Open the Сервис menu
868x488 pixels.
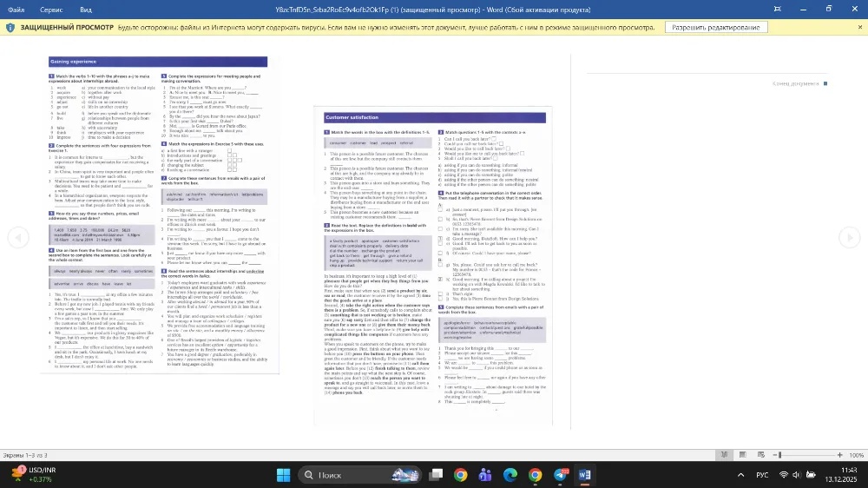(51, 9)
